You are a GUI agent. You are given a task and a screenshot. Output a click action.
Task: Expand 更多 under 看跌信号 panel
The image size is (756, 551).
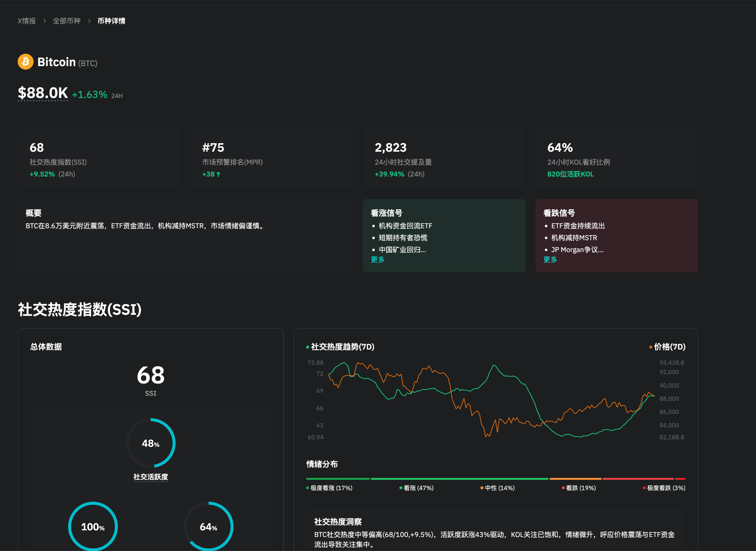point(550,259)
